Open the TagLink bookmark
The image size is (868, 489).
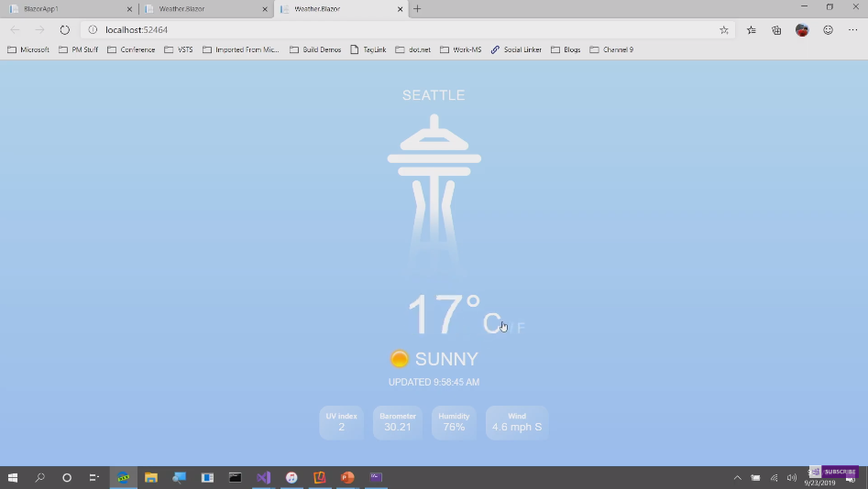[368, 49]
